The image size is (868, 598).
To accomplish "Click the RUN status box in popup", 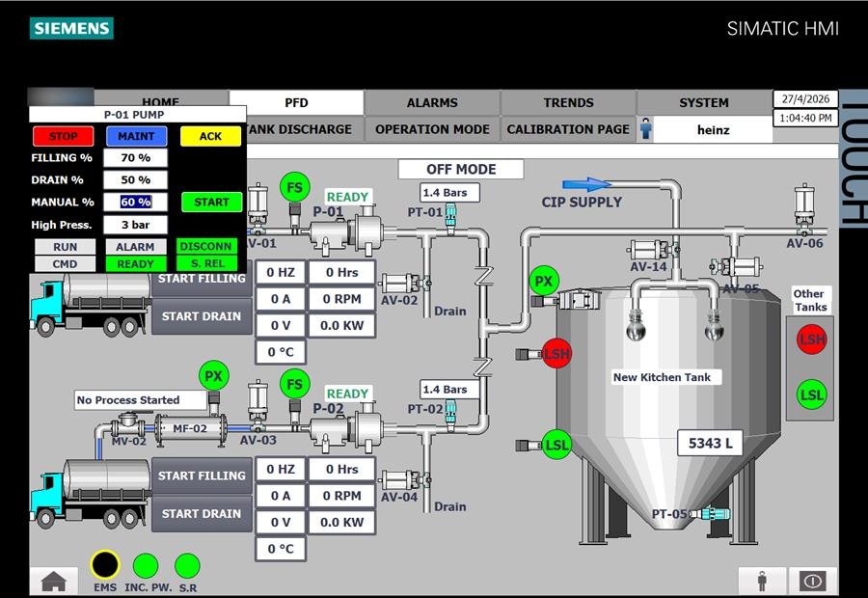I will click(66, 246).
